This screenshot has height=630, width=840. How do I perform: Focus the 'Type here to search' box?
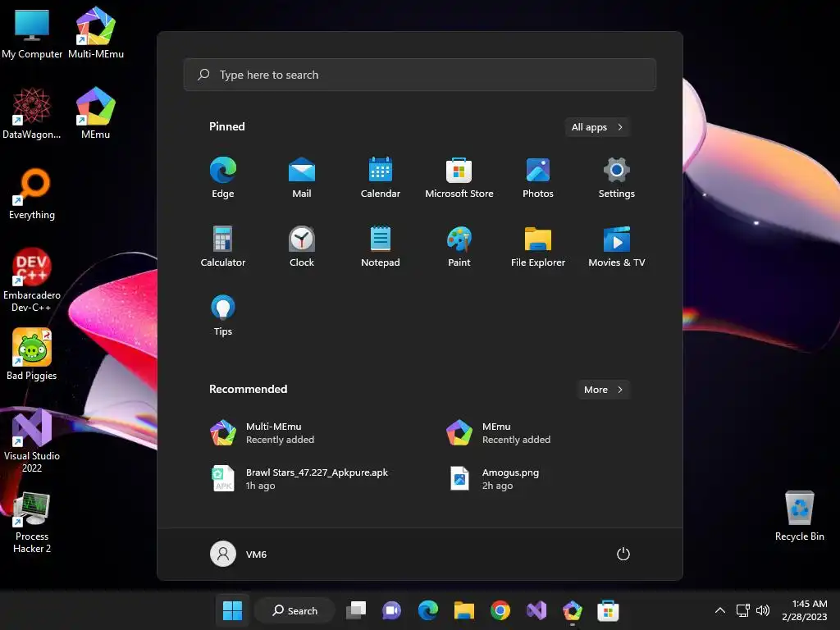(420, 75)
